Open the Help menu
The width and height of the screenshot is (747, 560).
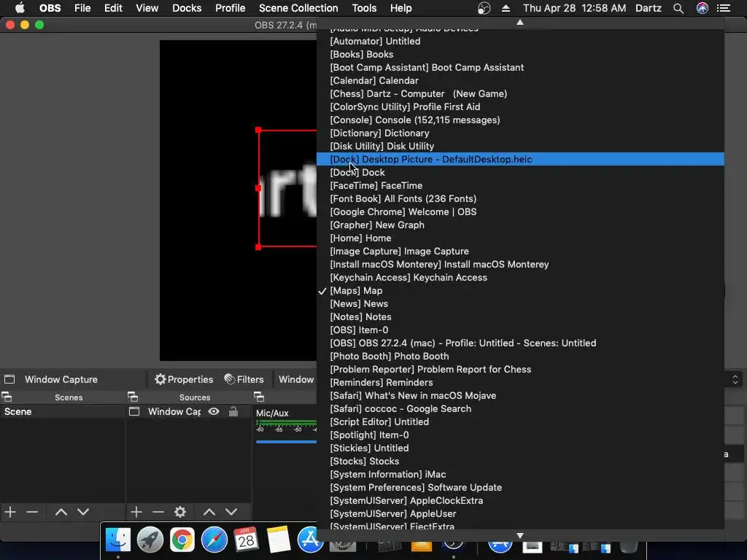(x=400, y=8)
